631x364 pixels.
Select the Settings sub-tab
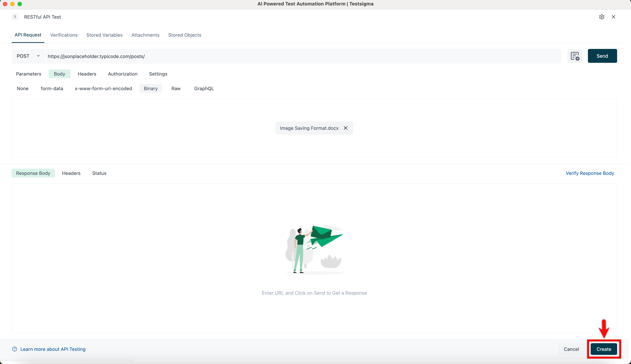point(158,74)
